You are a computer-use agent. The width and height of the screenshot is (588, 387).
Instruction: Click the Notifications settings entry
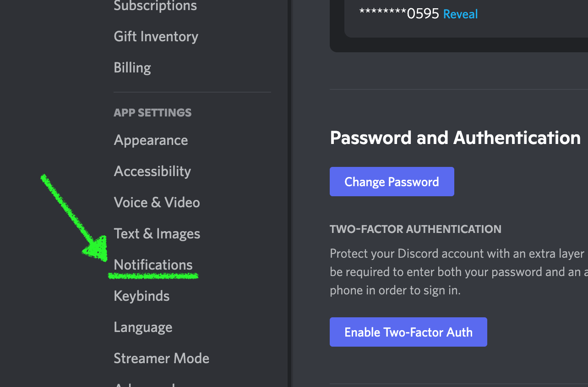coord(153,265)
